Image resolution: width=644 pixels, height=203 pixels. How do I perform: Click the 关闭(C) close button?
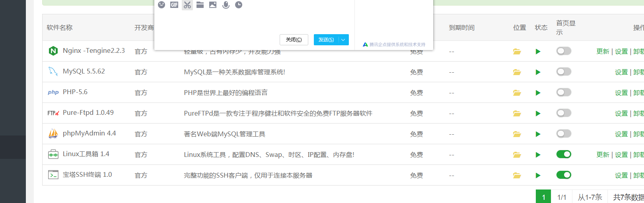[294, 40]
